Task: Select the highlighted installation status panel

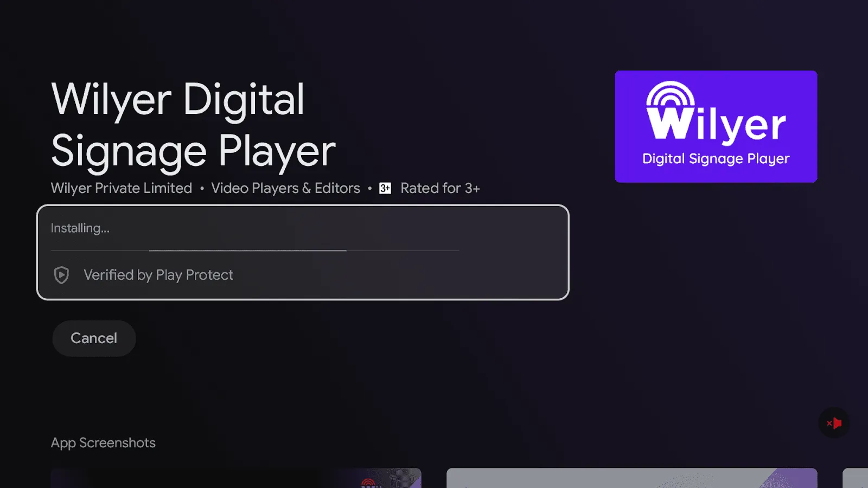Action: point(303,252)
